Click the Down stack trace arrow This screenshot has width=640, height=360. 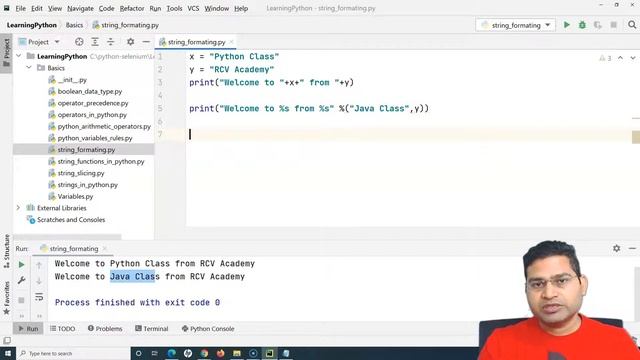(x=39, y=281)
